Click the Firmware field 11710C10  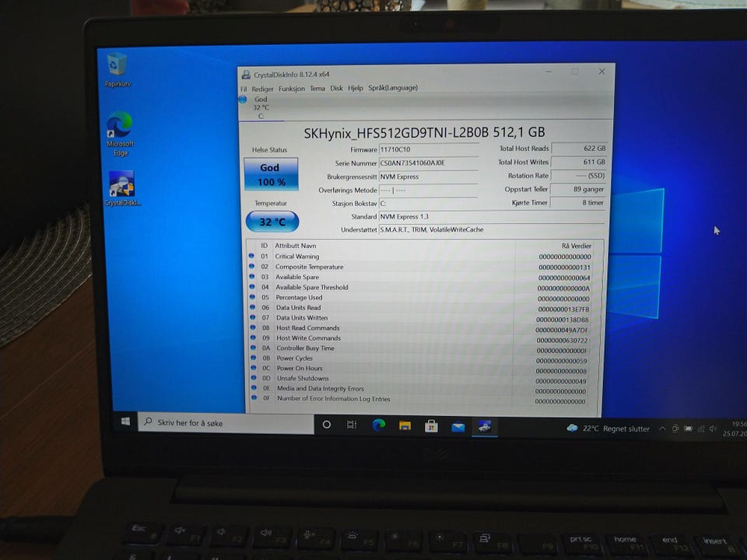click(x=429, y=149)
